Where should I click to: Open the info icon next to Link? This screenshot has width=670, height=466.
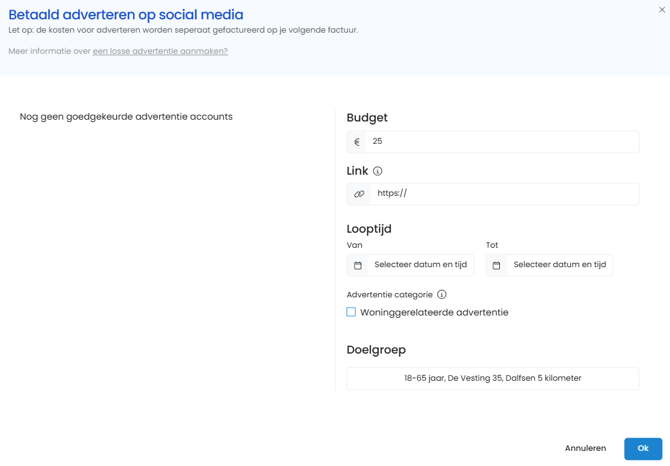tap(377, 171)
